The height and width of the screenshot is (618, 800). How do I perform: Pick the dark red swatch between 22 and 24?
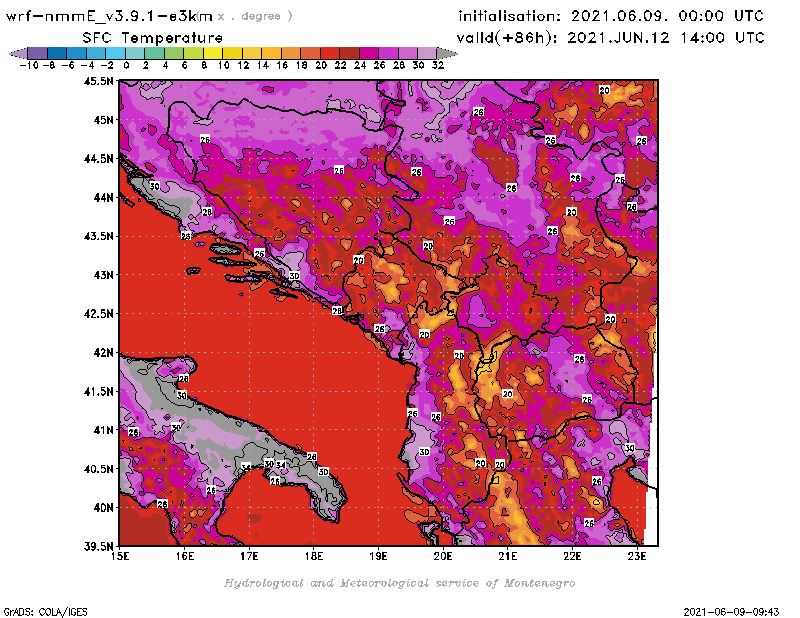click(349, 53)
